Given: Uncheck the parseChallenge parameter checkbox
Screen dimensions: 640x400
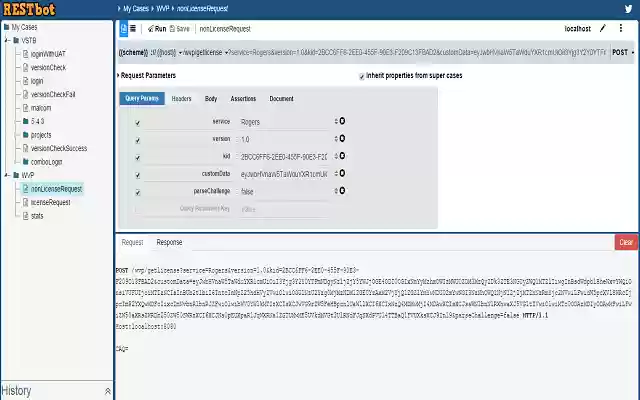Looking at the screenshot, I should (138, 192).
